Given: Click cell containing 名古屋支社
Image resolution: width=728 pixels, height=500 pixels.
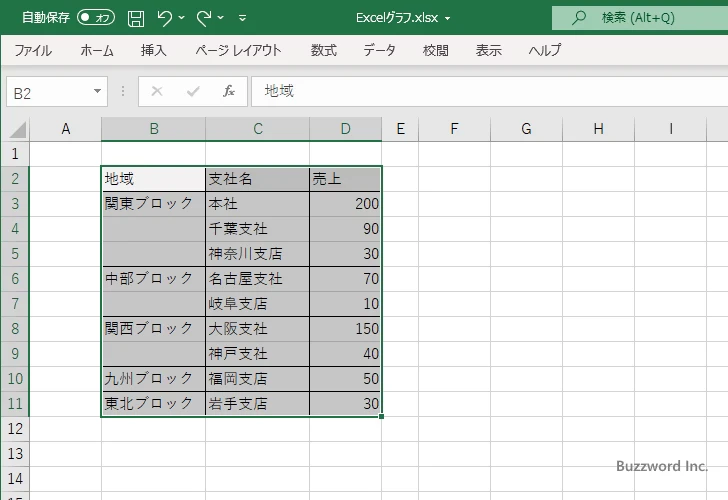Looking at the screenshot, I should (258, 279).
